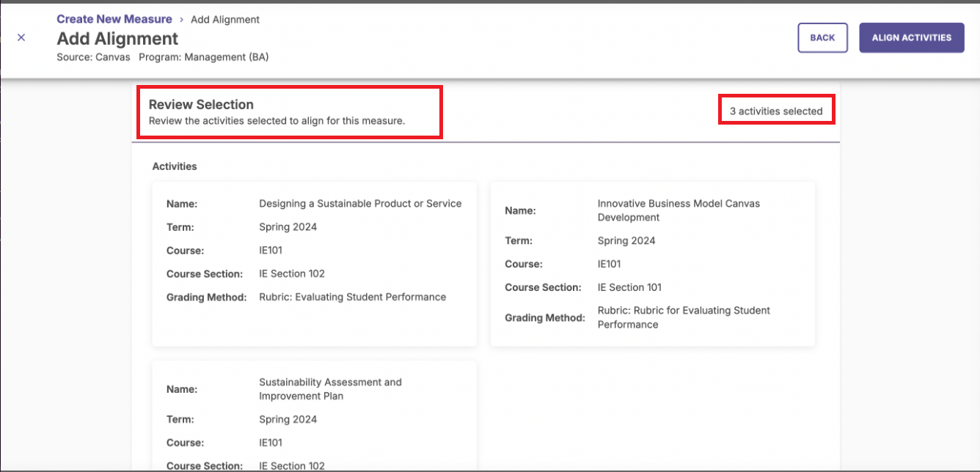Click the Align Activities button
This screenshot has width=980, height=472.
(912, 37)
